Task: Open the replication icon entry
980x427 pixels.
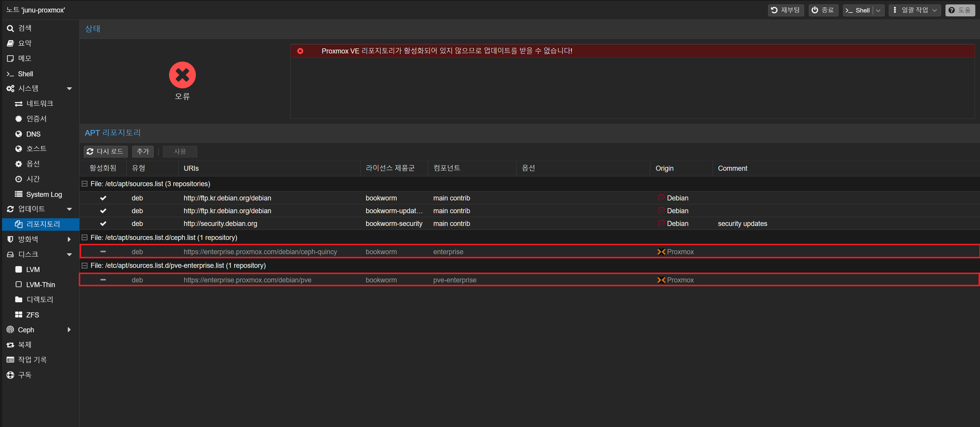Action: point(10,345)
